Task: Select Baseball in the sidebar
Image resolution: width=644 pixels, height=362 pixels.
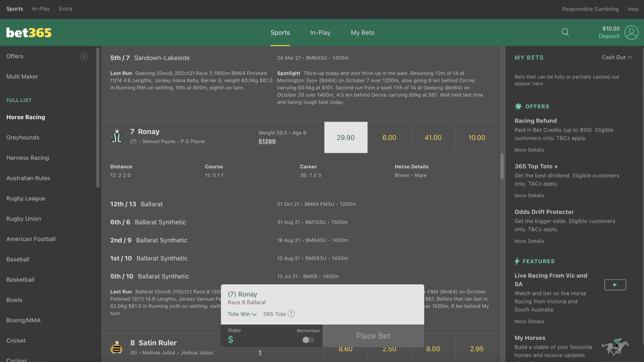Action: (x=18, y=260)
